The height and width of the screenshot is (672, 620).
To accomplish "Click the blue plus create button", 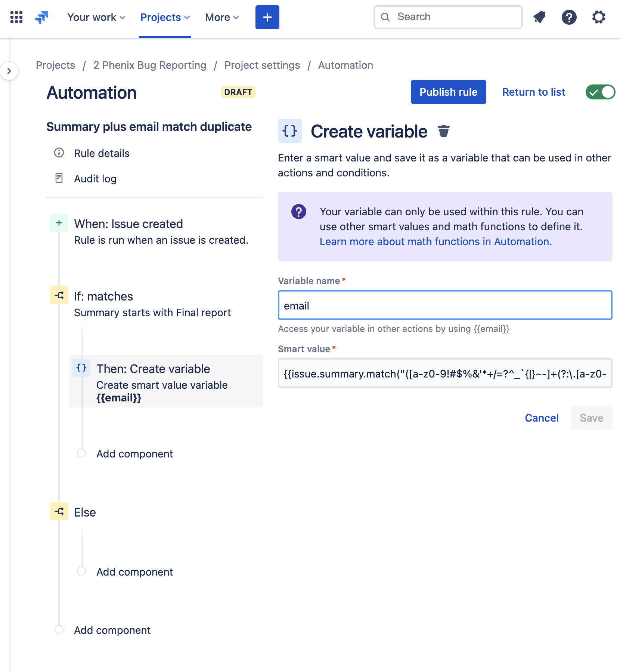I will 267,17.
